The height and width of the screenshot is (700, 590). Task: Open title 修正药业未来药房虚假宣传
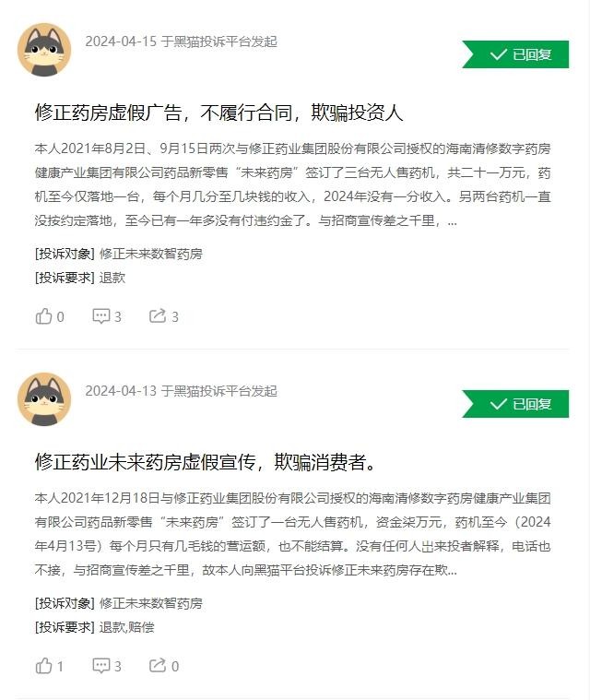(206, 462)
